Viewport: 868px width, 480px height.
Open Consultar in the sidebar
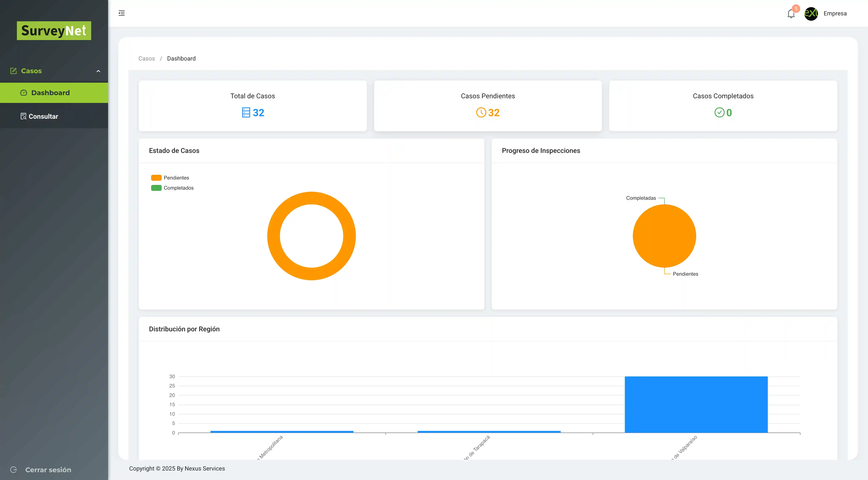coord(54,116)
